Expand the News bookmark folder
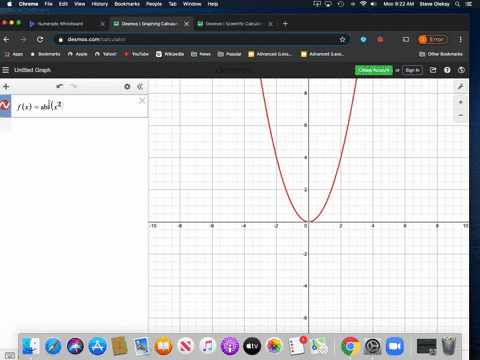The width and height of the screenshot is (480, 360). (x=201, y=54)
